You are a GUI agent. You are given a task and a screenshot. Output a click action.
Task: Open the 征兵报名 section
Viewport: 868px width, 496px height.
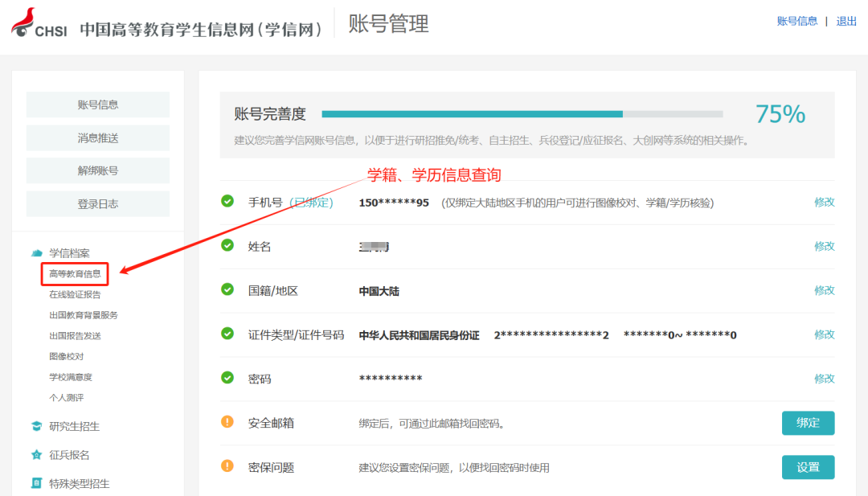click(69, 455)
